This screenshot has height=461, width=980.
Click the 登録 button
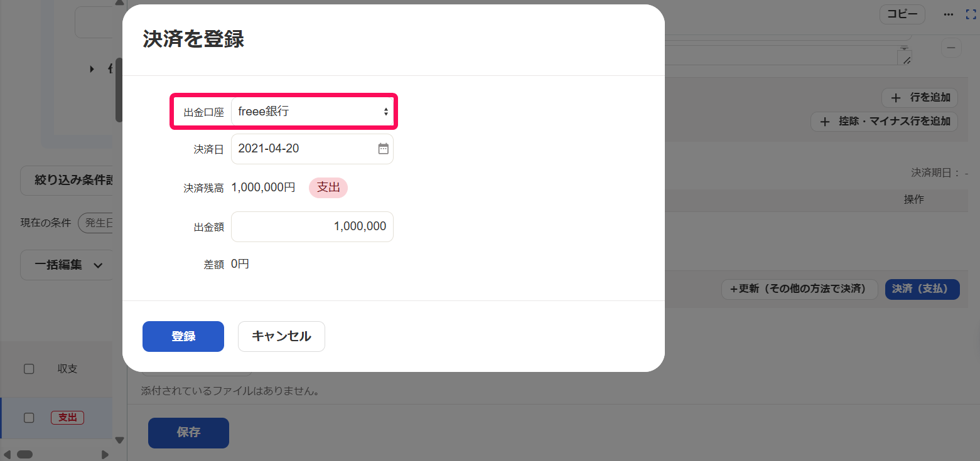pos(183,336)
